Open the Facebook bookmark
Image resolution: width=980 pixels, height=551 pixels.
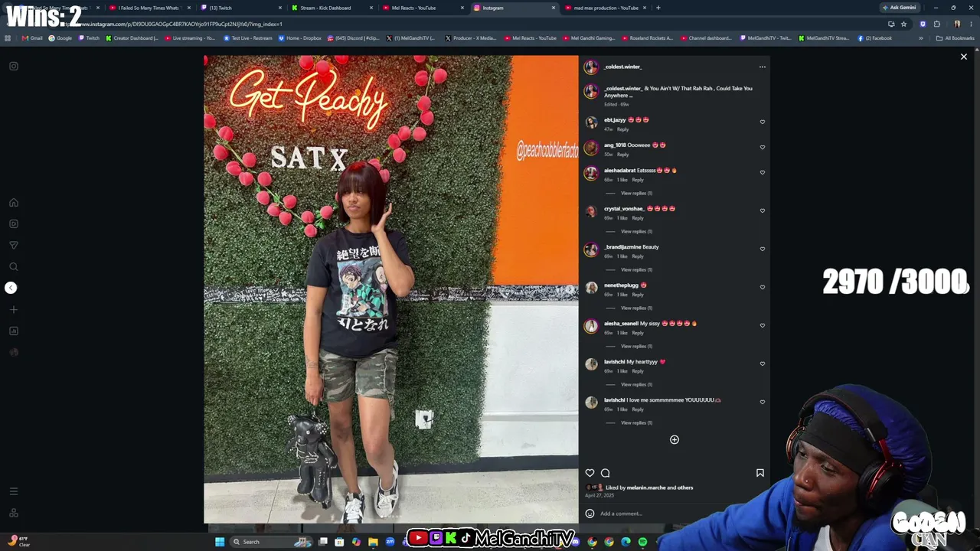coord(875,38)
